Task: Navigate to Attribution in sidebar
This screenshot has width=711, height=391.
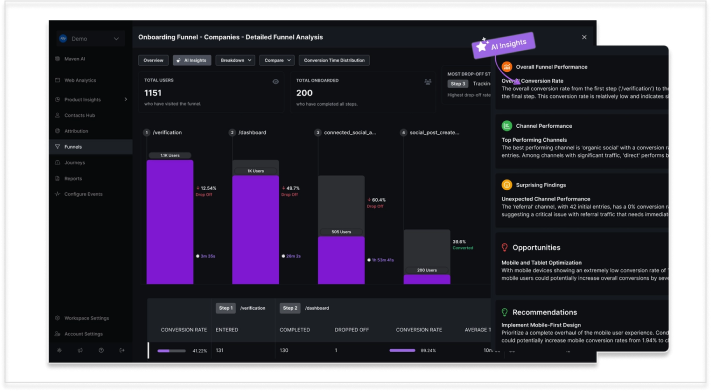Action: point(76,131)
